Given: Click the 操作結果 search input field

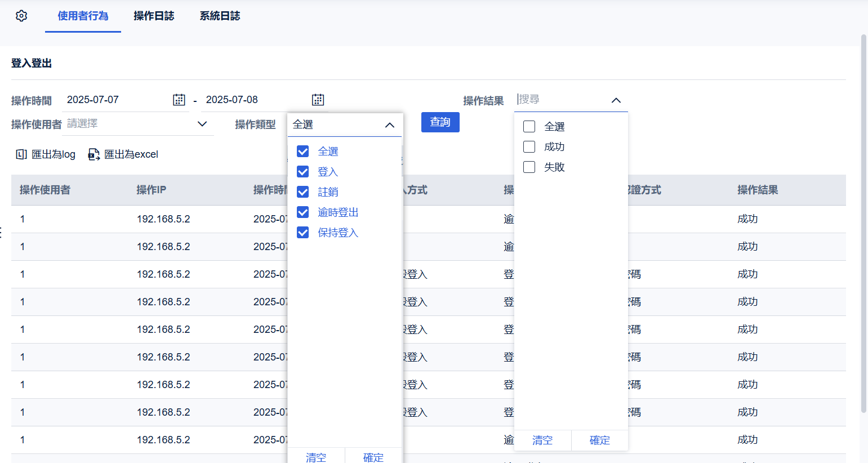Looking at the screenshot, I should [x=560, y=100].
